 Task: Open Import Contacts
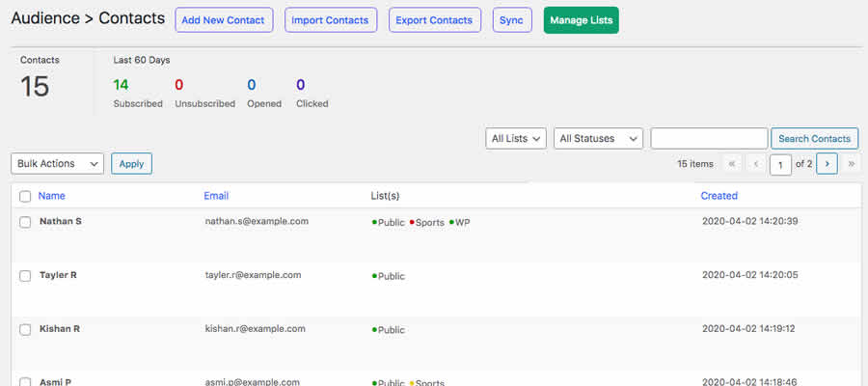330,20
